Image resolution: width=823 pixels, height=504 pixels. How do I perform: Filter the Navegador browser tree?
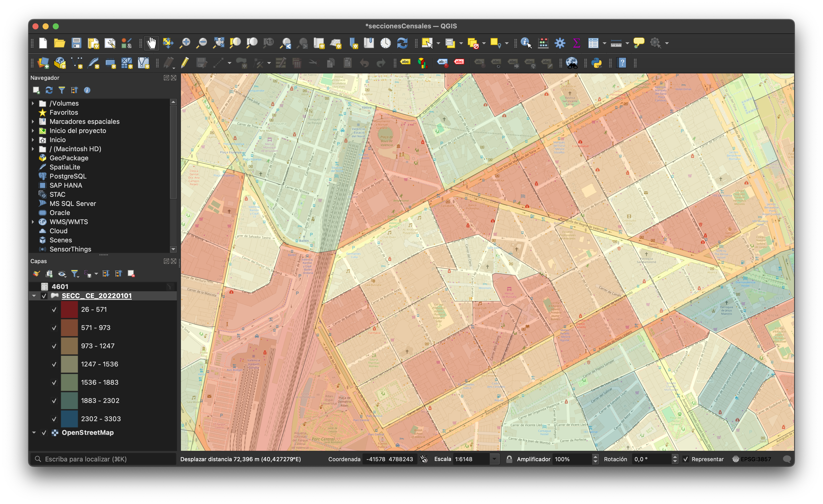click(x=62, y=90)
